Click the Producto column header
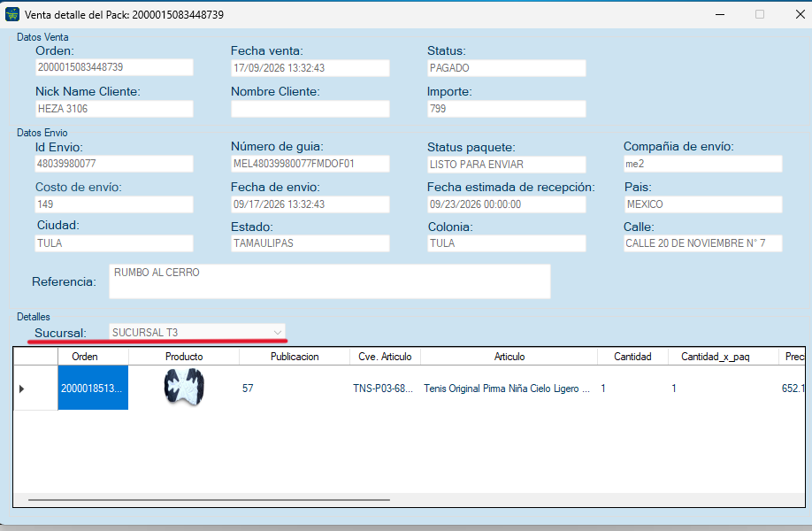The image size is (812, 531). pos(184,357)
